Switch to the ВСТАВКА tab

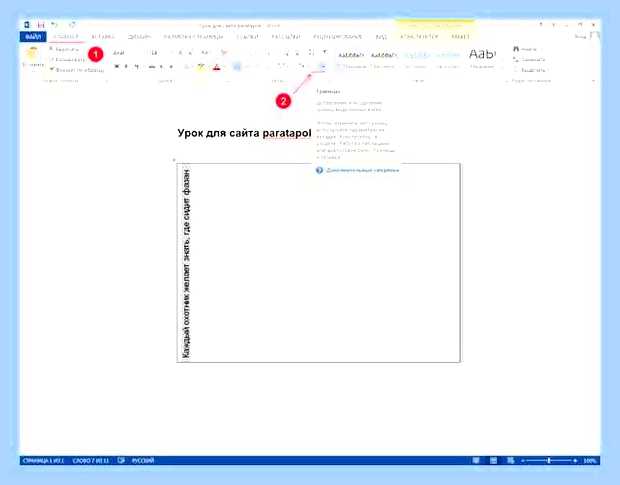coord(103,37)
